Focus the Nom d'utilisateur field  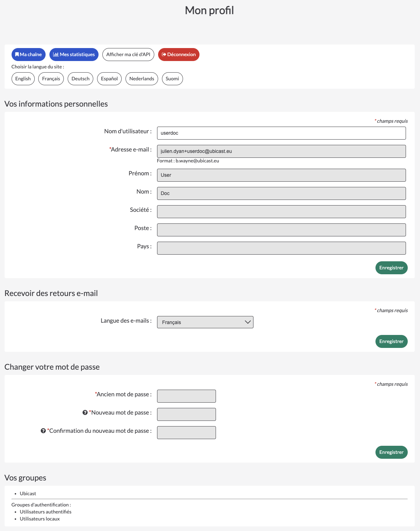[282, 133]
